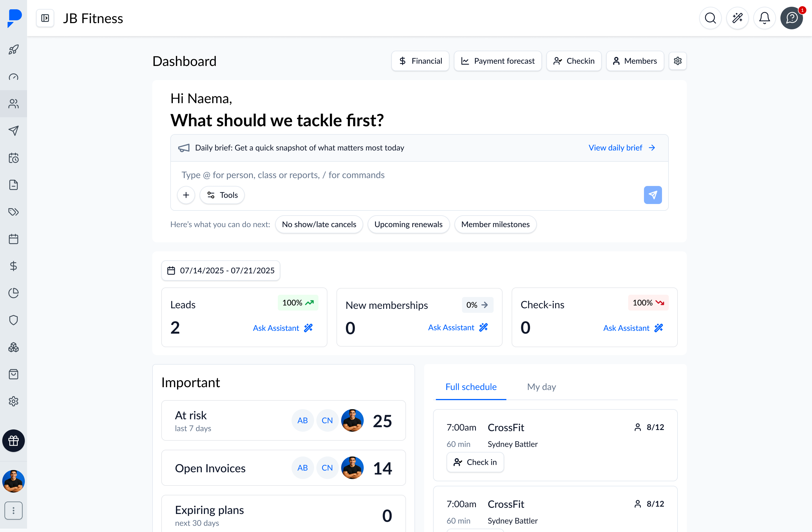Open the notifications bell

tap(765, 18)
